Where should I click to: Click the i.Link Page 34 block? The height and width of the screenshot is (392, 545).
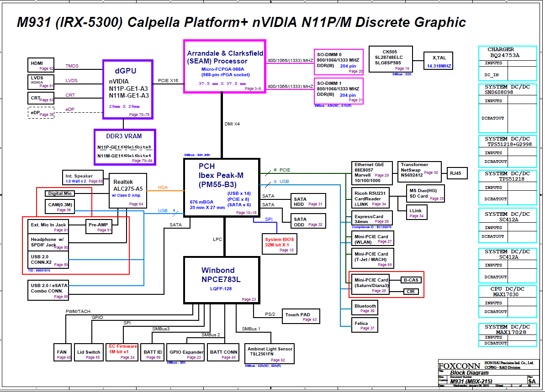[417, 213]
